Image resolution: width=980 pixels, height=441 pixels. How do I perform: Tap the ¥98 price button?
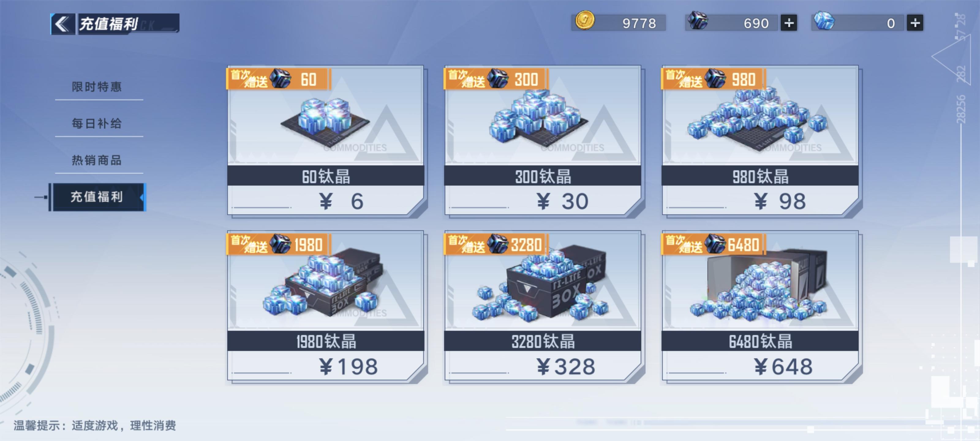pyautogui.click(x=760, y=201)
